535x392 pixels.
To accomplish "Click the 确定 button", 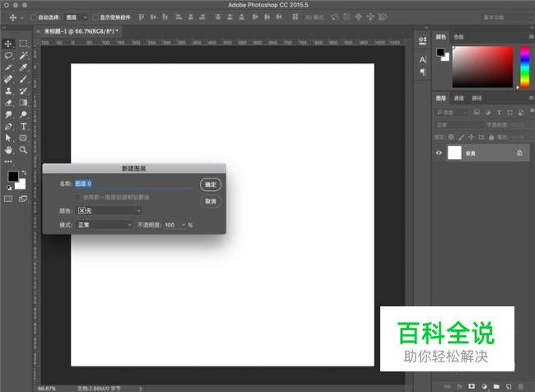I will [210, 184].
